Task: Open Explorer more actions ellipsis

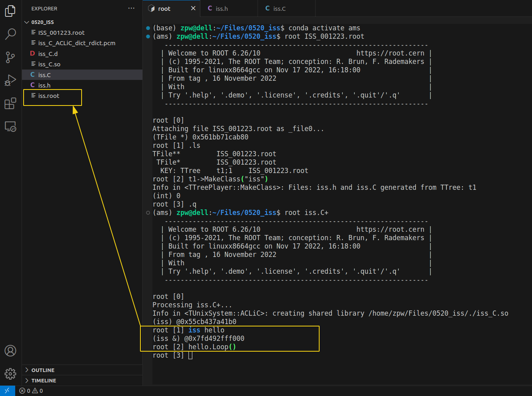Action: pos(131,8)
